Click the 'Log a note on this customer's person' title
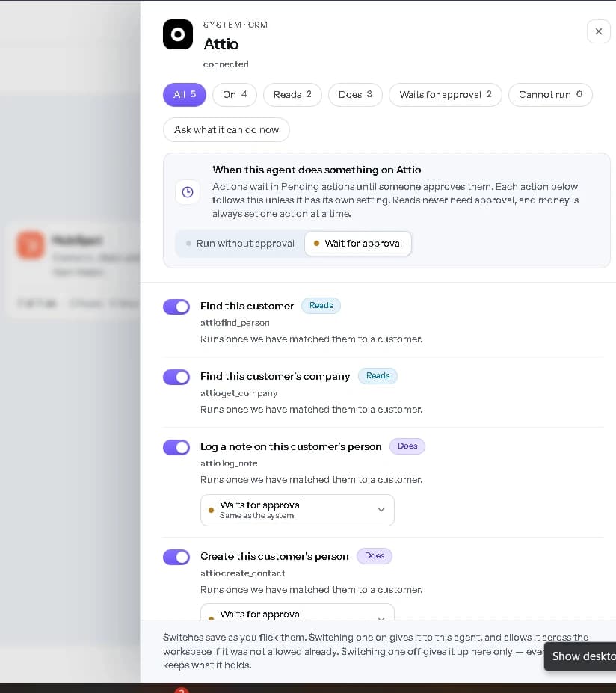Viewport: 616px width, 693px height. (x=291, y=446)
